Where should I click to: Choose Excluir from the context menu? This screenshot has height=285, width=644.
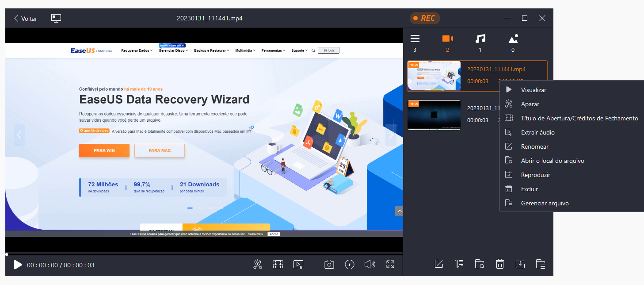[530, 189]
